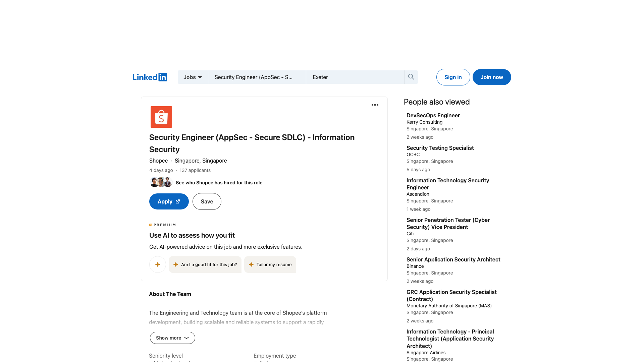Expand the Jobs dropdown
The width and height of the screenshot is (644, 362).
point(193,77)
